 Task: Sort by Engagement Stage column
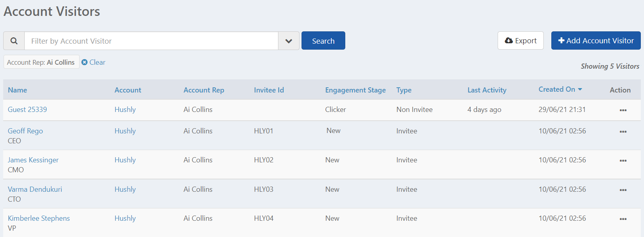tap(355, 90)
